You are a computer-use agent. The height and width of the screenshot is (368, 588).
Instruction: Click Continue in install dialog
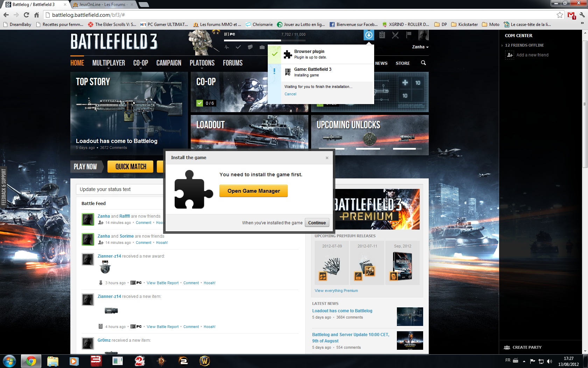tap(317, 223)
